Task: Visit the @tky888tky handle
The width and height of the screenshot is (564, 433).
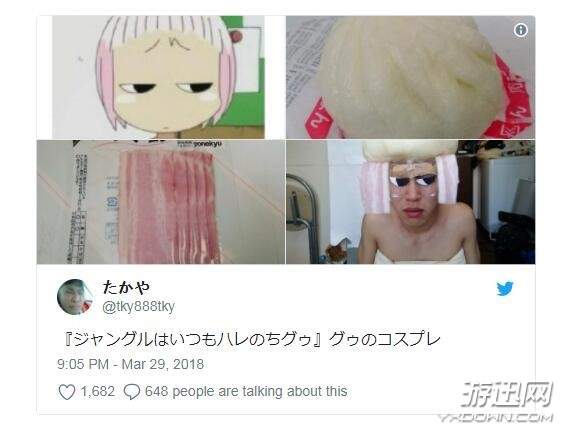Action: click(x=138, y=306)
